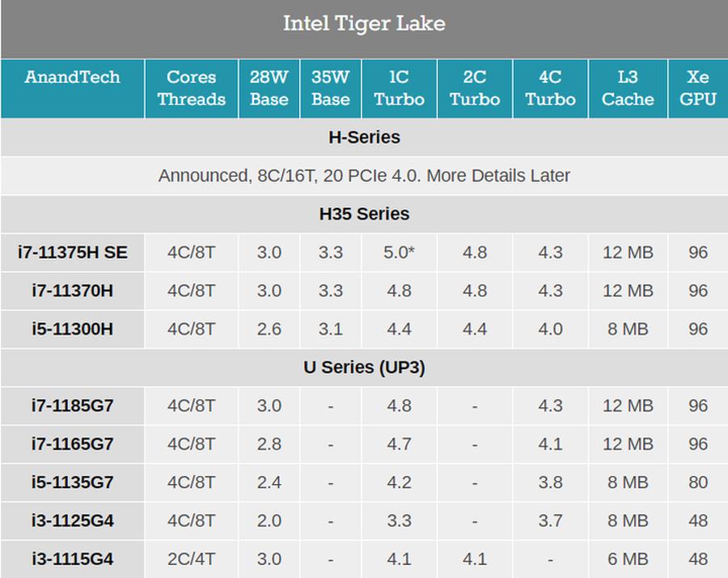Click the 2C Turbo column header
Image resolution: width=728 pixels, height=578 pixels.
click(474, 88)
